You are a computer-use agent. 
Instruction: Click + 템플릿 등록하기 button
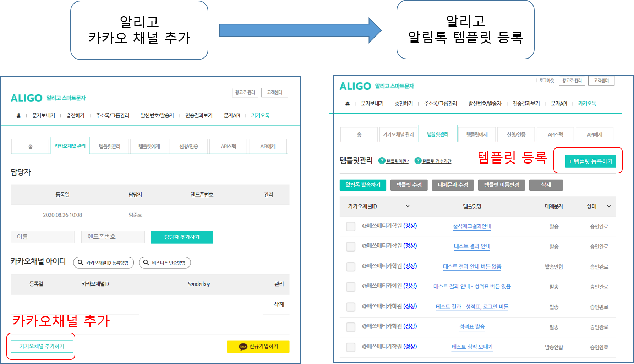point(590,161)
